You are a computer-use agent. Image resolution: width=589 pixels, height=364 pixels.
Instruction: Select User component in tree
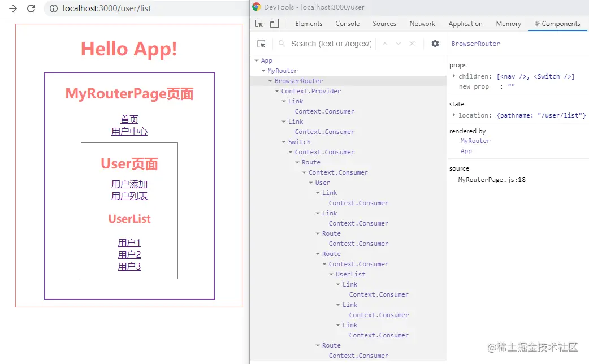323,183
